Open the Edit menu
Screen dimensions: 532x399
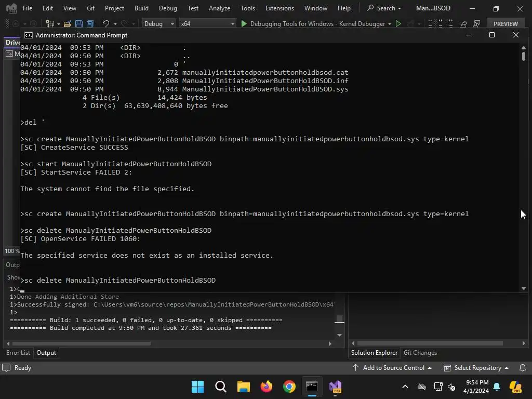pos(47,8)
